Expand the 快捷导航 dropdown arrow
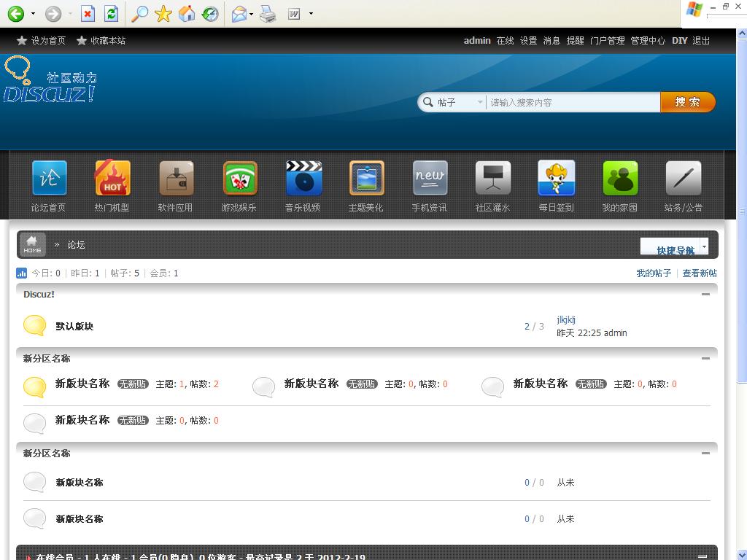 pos(705,245)
